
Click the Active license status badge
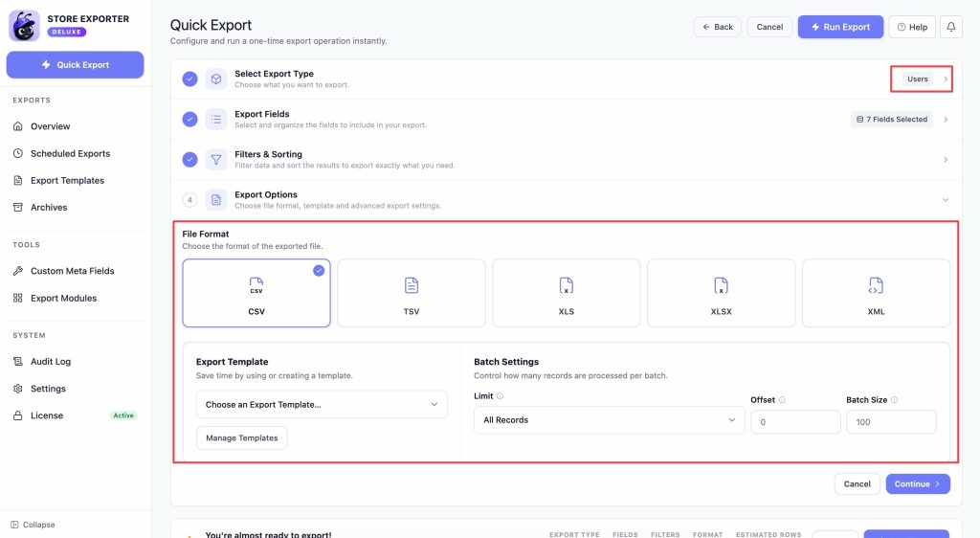[123, 415]
